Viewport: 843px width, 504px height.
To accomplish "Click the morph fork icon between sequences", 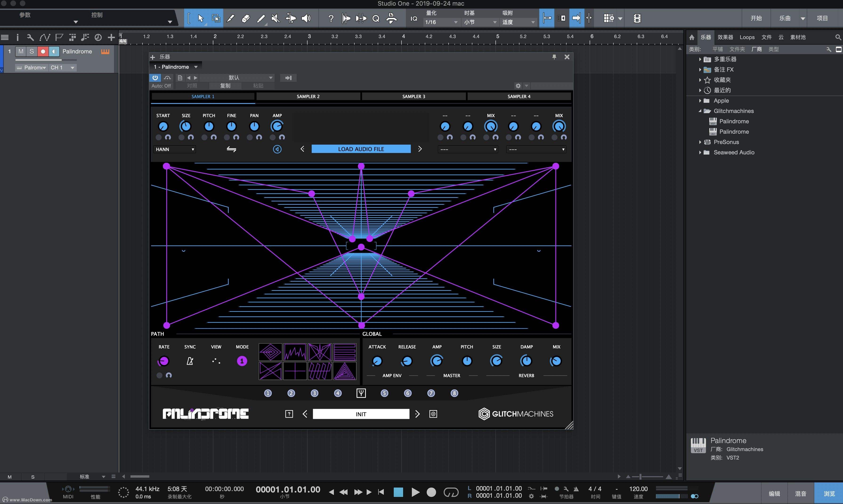I will [x=361, y=393].
